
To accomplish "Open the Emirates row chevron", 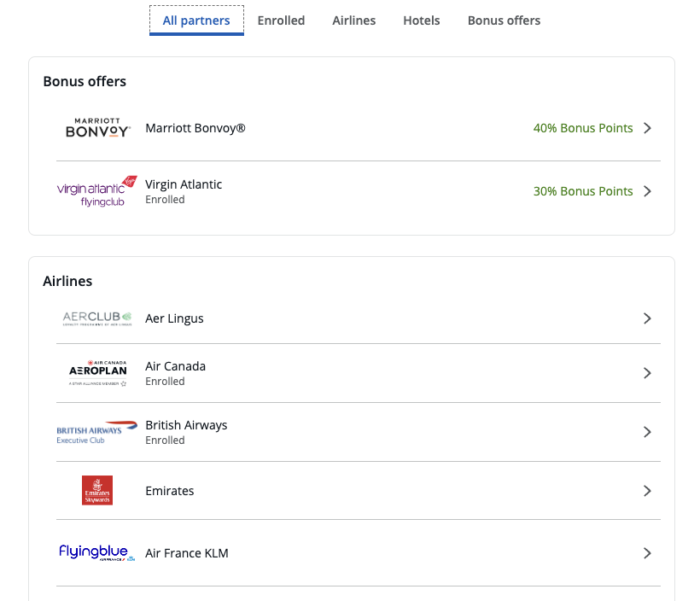I will pyautogui.click(x=647, y=491).
